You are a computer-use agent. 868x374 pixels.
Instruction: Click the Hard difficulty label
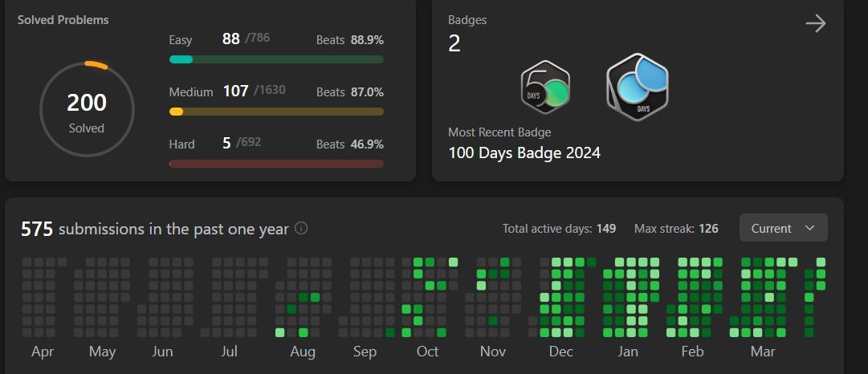coord(181,144)
